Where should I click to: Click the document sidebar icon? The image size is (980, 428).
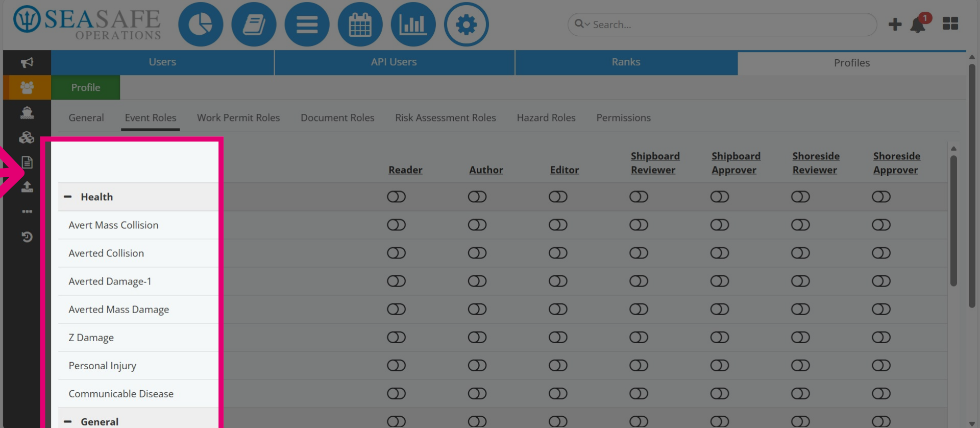coord(27,162)
